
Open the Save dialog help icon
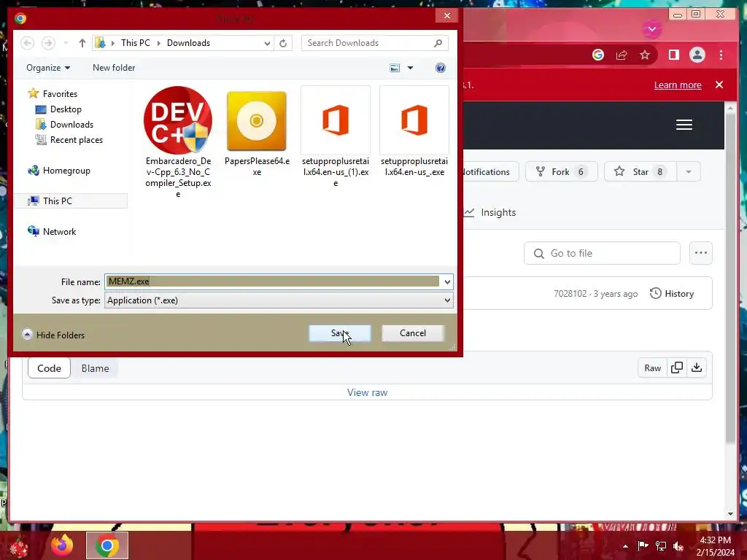(440, 68)
